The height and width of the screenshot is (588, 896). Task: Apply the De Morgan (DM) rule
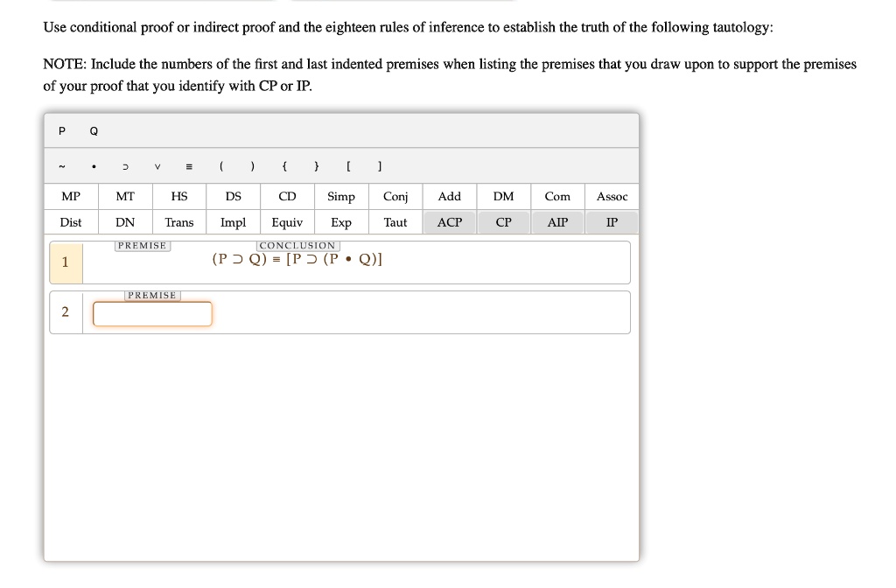click(x=503, y=196)
